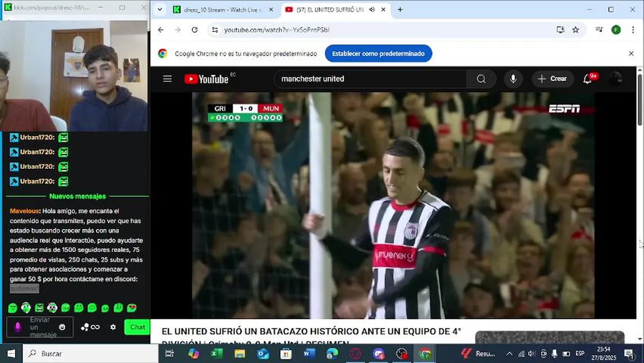Click the active Chrome taskbar icon
This screenshot has width=644, height=363.
[425, 353]
